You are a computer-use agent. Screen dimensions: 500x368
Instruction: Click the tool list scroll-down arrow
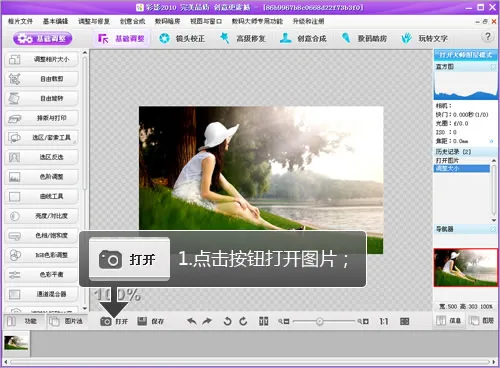[85, 308]
